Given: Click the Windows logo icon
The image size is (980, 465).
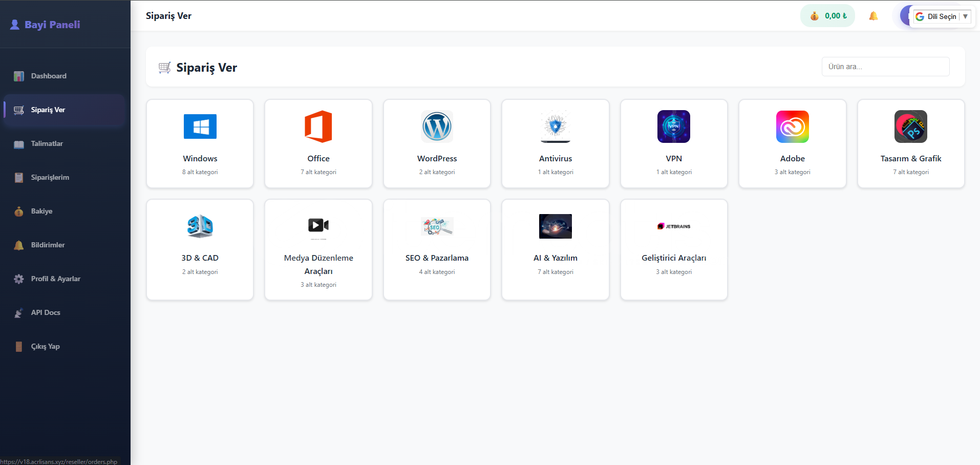Looking at the screenshot, I should [x=200, y=126].
